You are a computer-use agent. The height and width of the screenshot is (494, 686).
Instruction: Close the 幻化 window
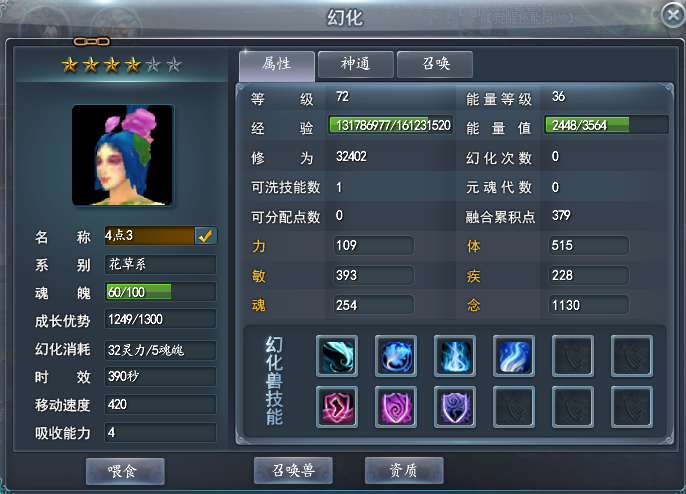[673, 15]
